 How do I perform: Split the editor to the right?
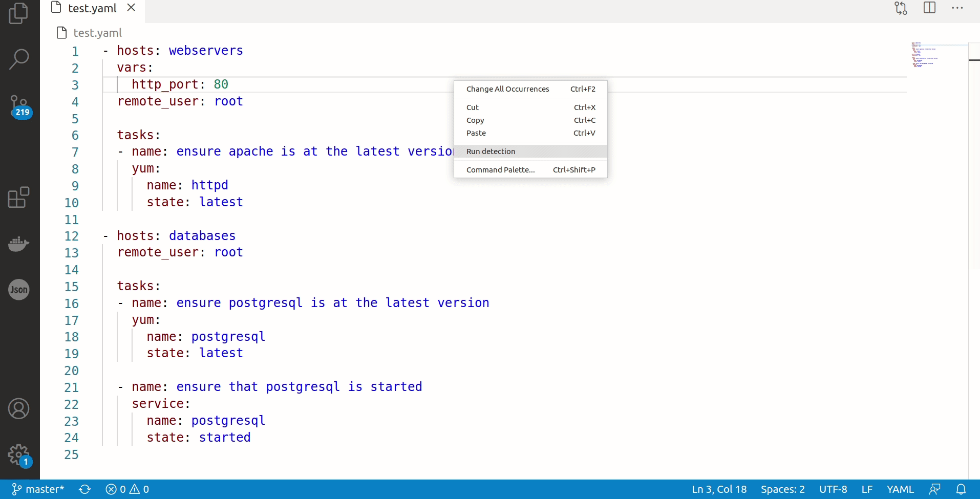tap(930, 8)
